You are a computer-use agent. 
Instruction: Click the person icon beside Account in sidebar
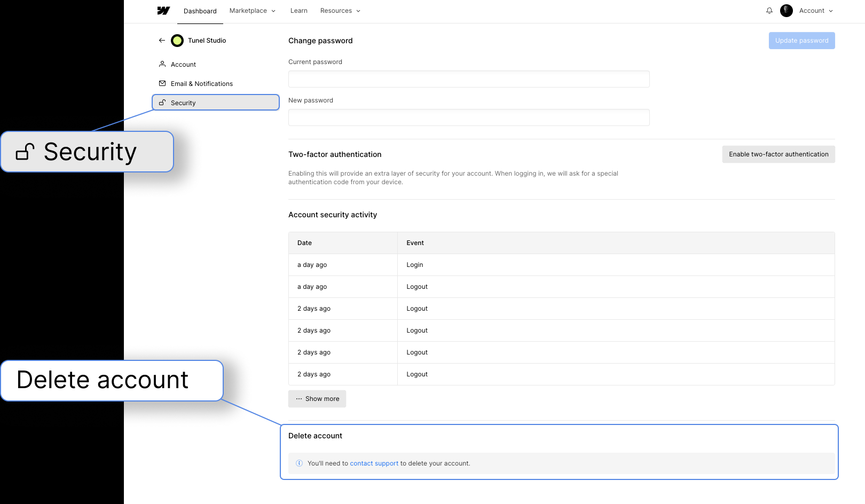tap(162, 64)
